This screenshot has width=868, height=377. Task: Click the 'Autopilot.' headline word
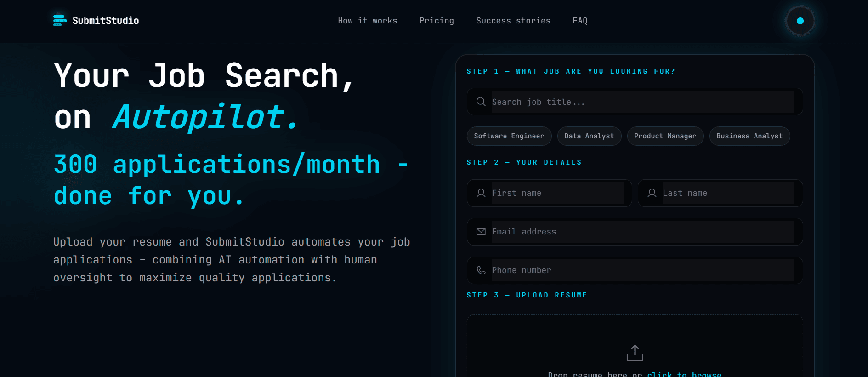point(206,117)
